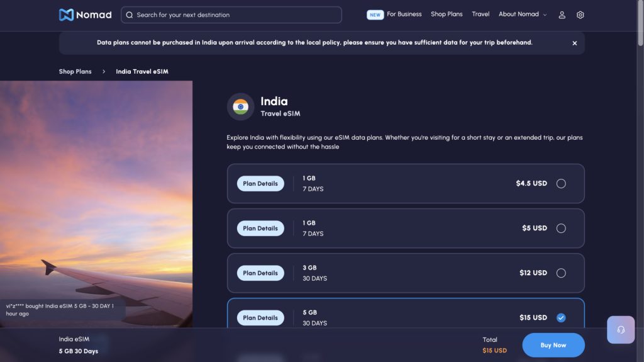Click the destination search input field
Screen dimensions: 644x362
236,15
